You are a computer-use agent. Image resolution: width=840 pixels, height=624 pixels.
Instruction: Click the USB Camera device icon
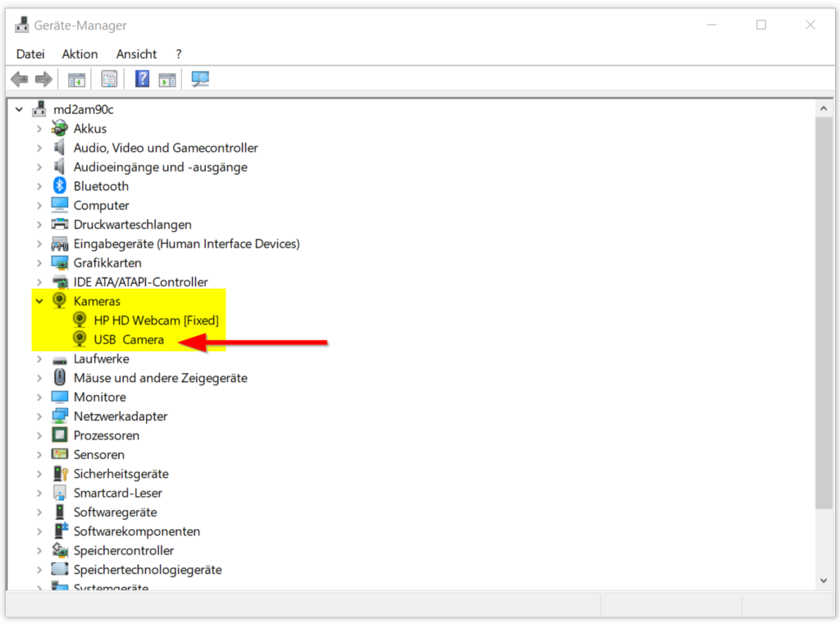[80, 339]
